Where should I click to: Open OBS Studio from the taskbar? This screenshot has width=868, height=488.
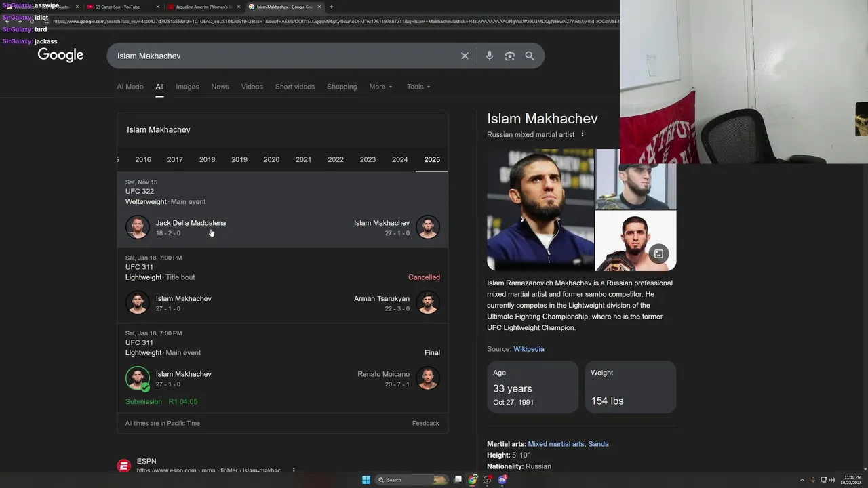click(x=488, y=480)
